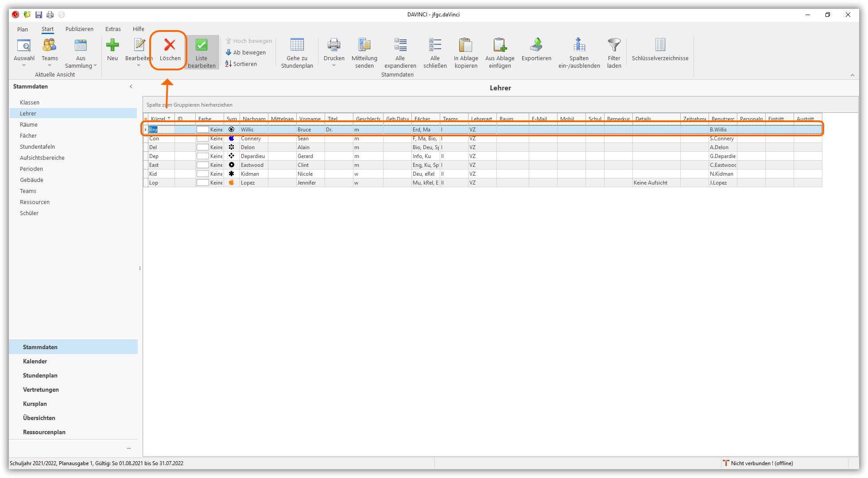Click Spalten ein-/ausblenden icon

point(579,45)
